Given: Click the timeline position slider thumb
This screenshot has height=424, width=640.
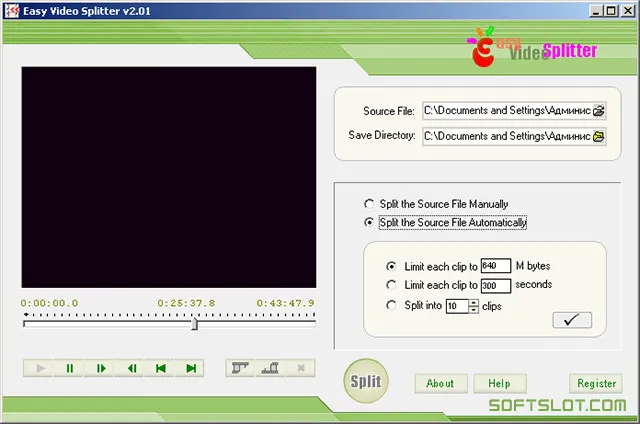Looking at the screenshot, I should (195, 324).
